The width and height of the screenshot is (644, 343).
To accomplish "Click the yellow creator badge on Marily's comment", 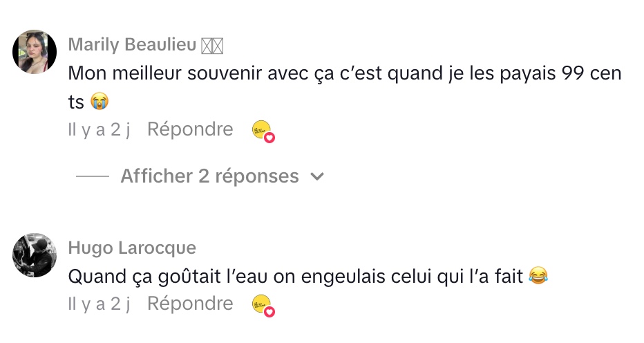I will (x=261, y=129).
